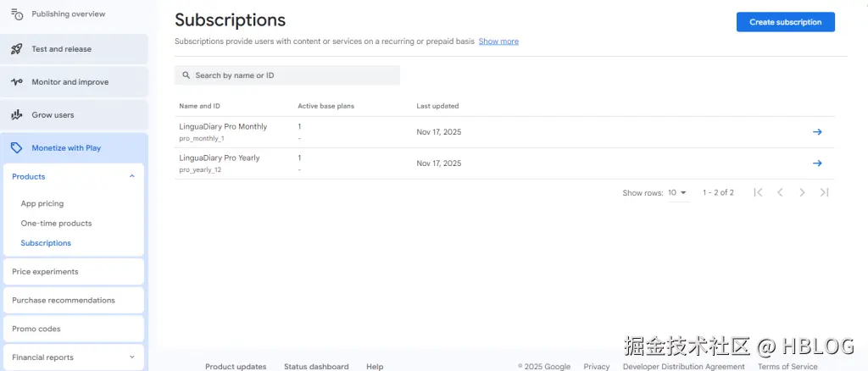
Task: Jump to last page of subscriptions
Action: pos(824,193)
